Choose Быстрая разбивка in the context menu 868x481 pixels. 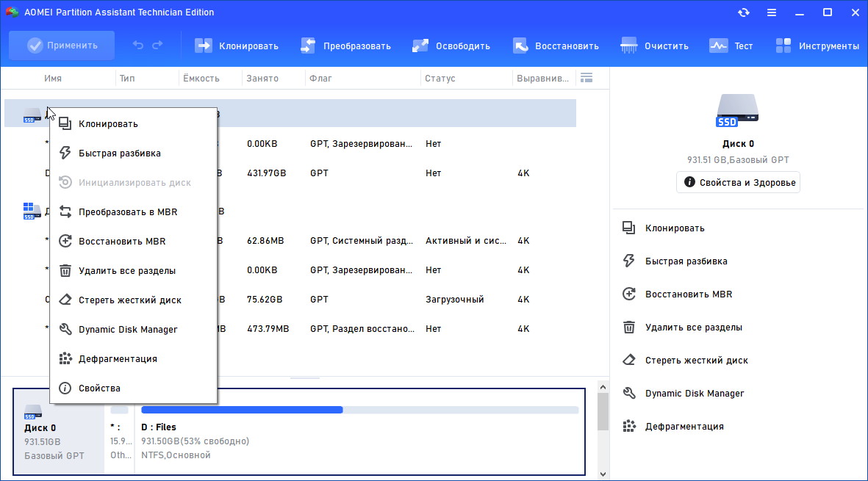point(133,153)
